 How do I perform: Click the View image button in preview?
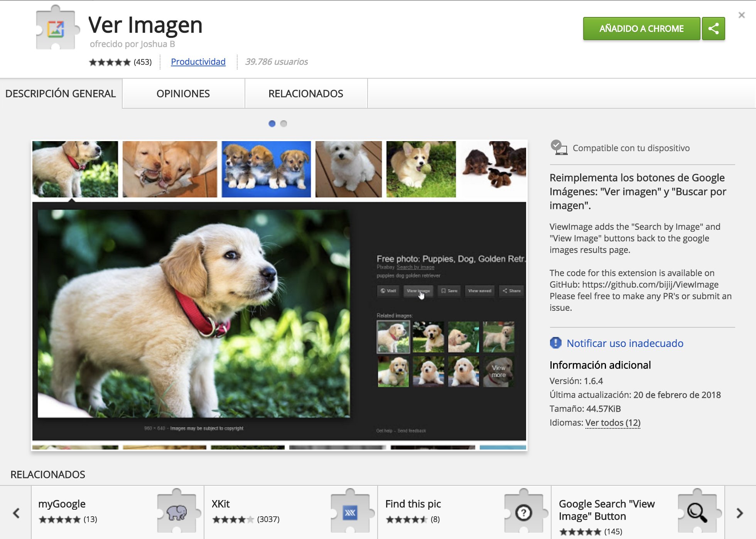click(418, 291)
